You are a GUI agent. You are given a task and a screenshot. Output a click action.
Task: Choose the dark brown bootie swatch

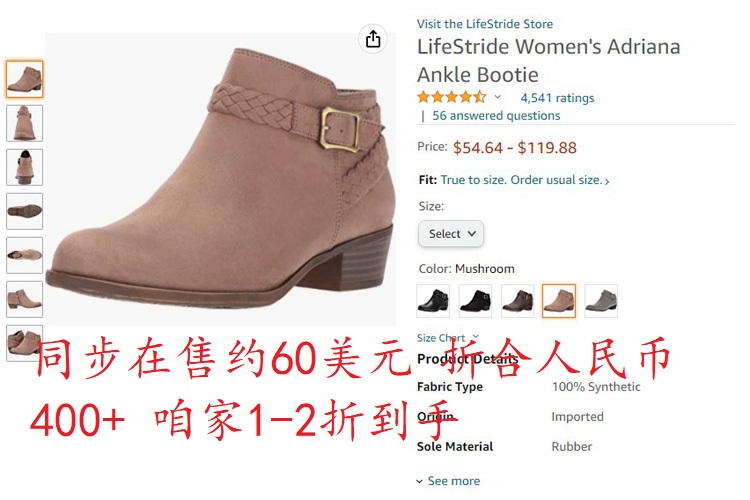(x=517, y=301)
